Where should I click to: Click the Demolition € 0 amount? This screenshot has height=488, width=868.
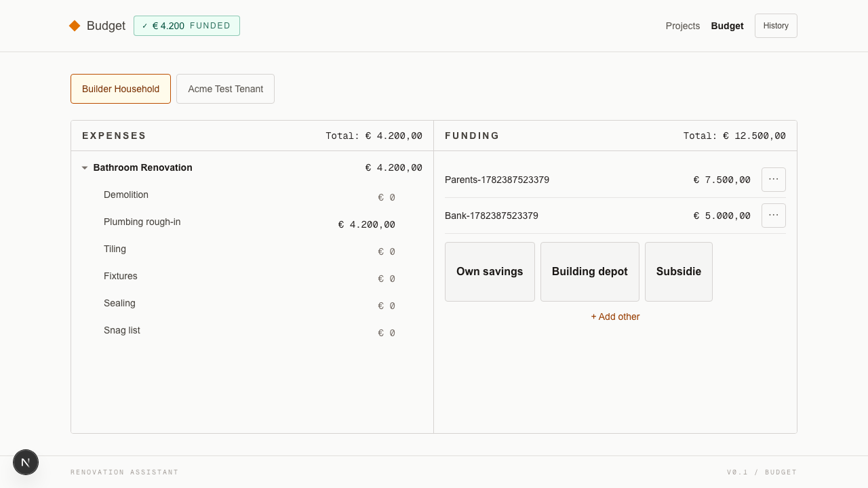[387, 197]
